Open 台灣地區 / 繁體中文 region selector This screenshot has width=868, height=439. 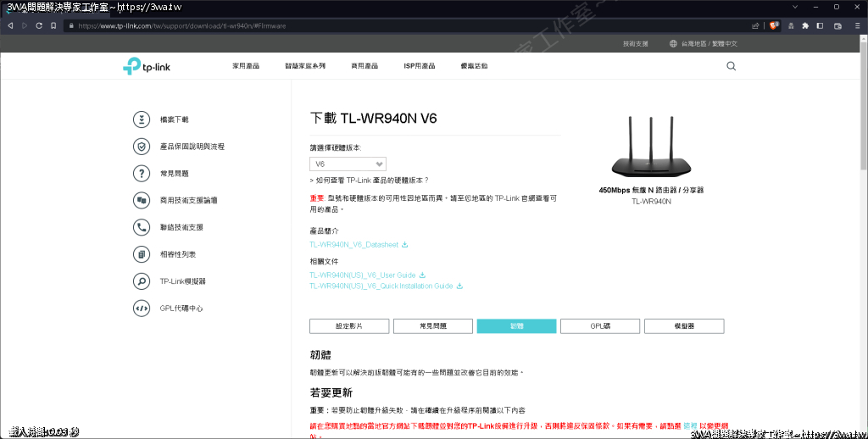703,43
